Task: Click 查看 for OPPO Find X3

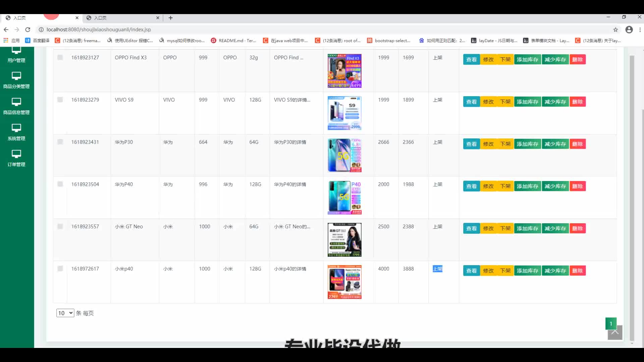Action: [471, 59]
